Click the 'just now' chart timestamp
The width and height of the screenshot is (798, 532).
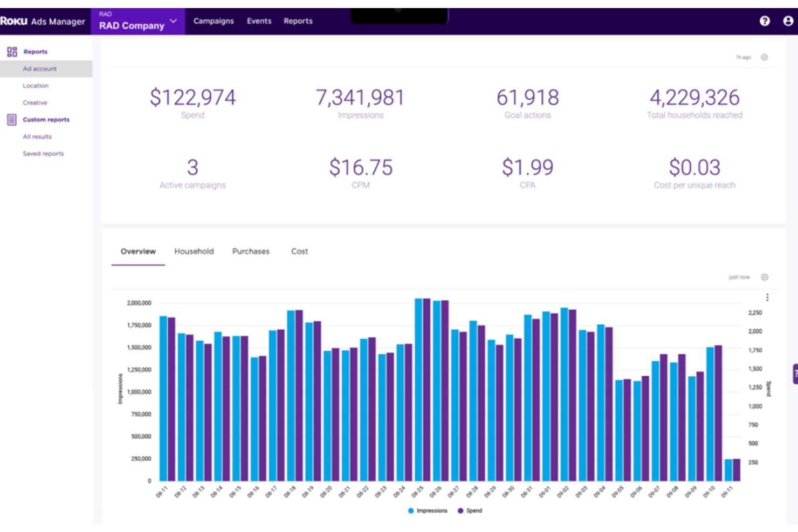739,277
